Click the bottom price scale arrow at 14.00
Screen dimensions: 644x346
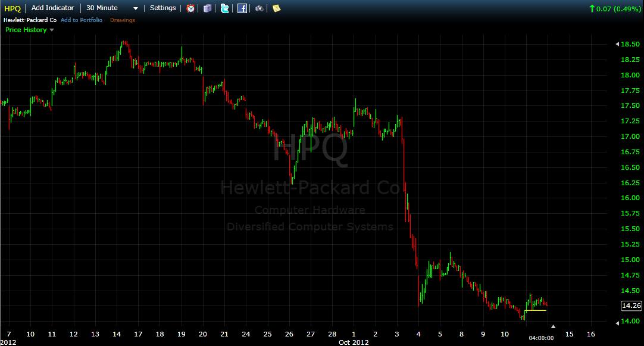615,322
